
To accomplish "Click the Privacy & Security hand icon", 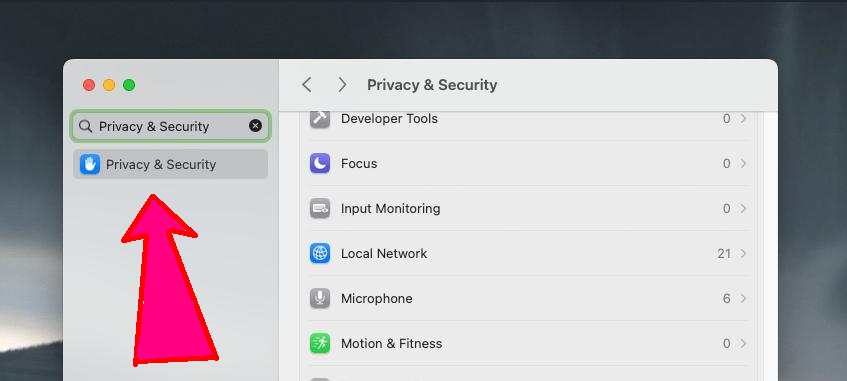I will pos(90,164).
